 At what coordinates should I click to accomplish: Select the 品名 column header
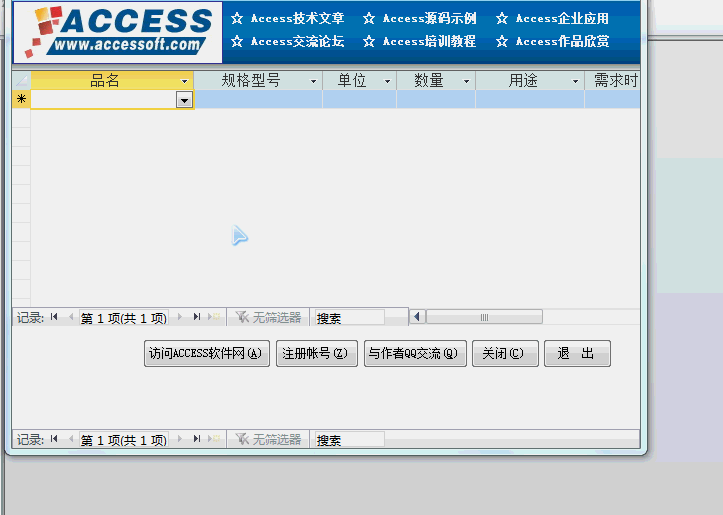(x=112, y=81)
